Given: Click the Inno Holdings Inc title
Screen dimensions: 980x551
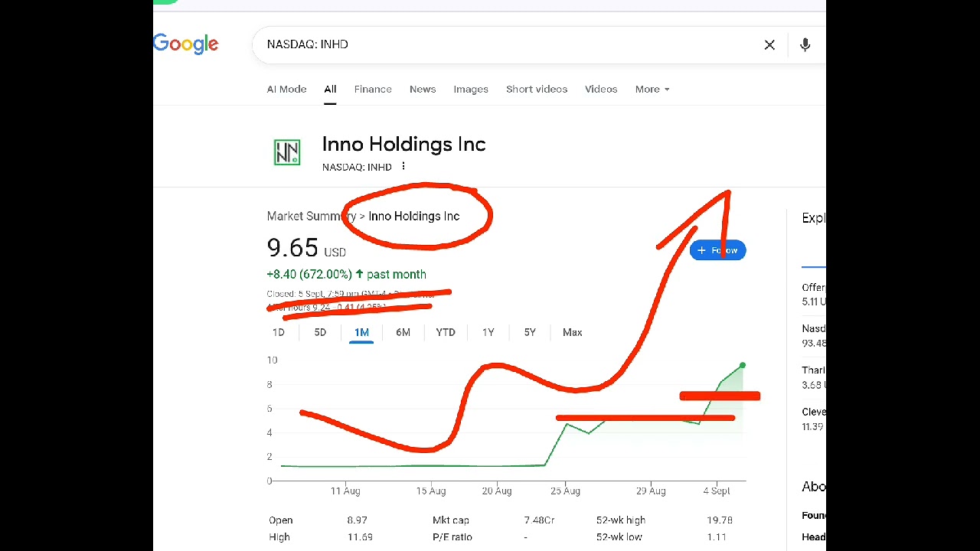Looking at the screenshot, I should pyautogui.click(x=403, y=144).
